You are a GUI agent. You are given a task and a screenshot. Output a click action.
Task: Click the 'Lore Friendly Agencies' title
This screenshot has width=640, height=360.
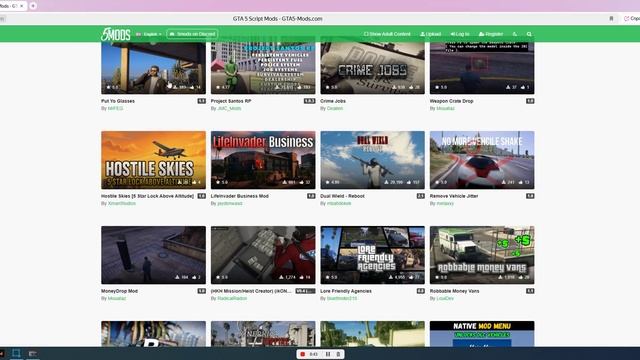pyautogui.click(x=346, y=291)
